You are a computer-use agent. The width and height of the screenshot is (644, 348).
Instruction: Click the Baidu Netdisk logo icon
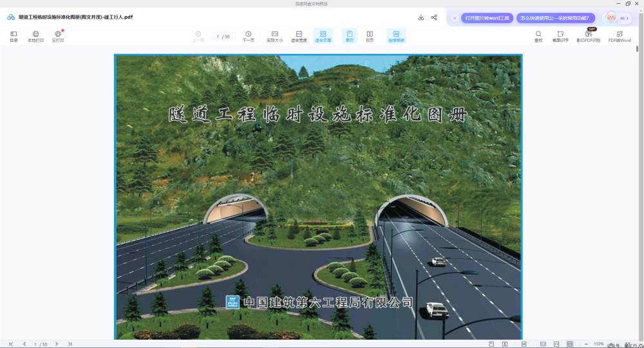(11, 17)
